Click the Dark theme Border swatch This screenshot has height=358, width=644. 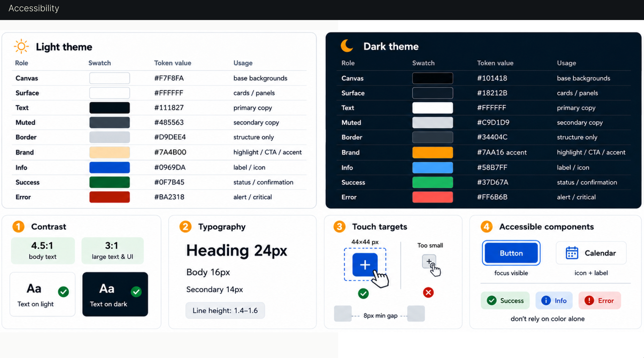433,137
